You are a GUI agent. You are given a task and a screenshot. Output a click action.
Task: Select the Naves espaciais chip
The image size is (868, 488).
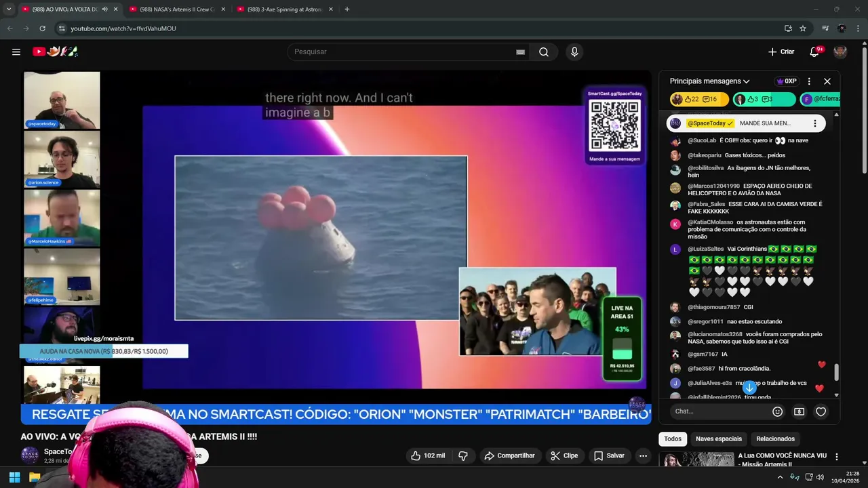pos(719,439)
